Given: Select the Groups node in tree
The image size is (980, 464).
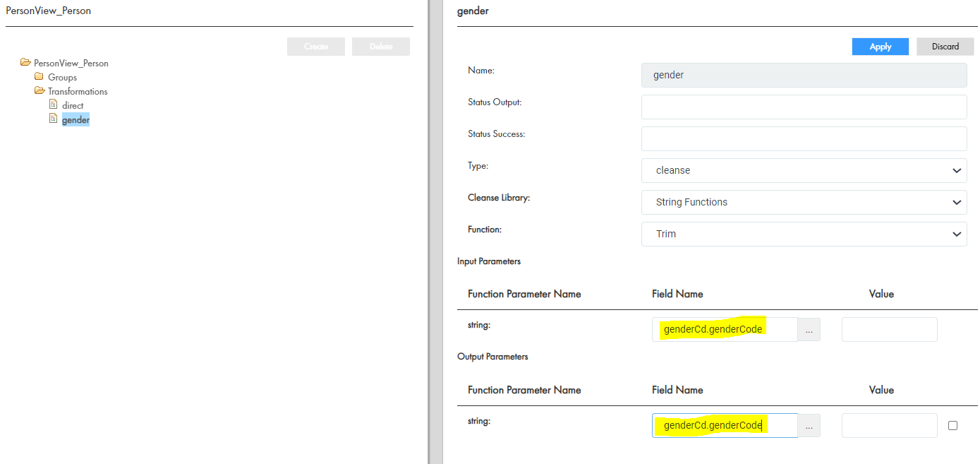Looking at the screenshot, I should [x=62, y=77].
